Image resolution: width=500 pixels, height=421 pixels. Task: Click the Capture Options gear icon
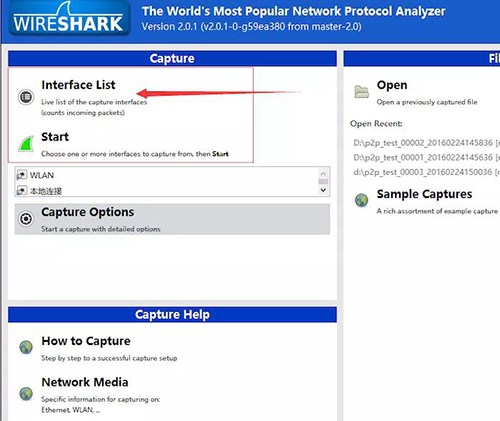point(26,219)
